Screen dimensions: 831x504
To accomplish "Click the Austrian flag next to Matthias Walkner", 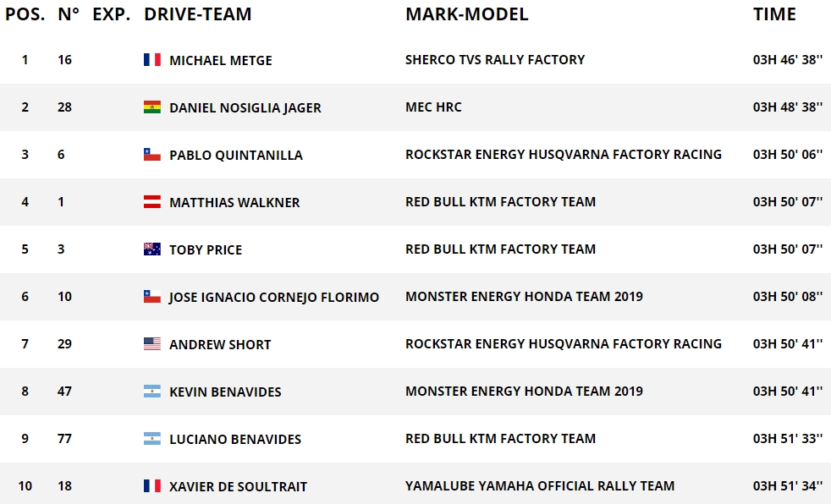I will tap(152, 202).
